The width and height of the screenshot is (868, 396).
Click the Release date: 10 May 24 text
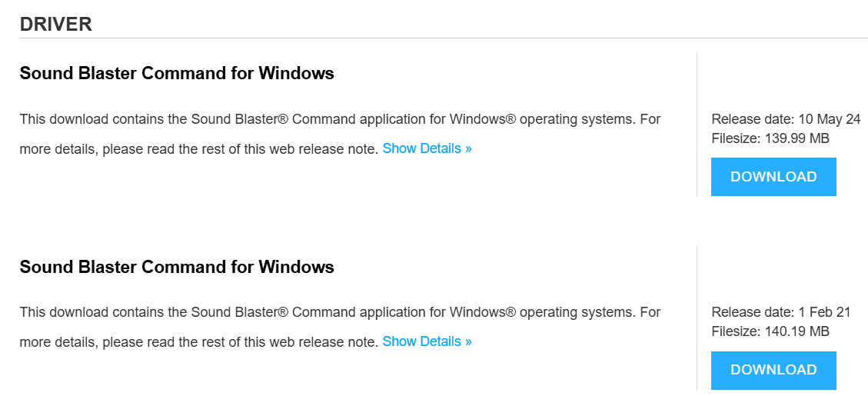[786, 119]
